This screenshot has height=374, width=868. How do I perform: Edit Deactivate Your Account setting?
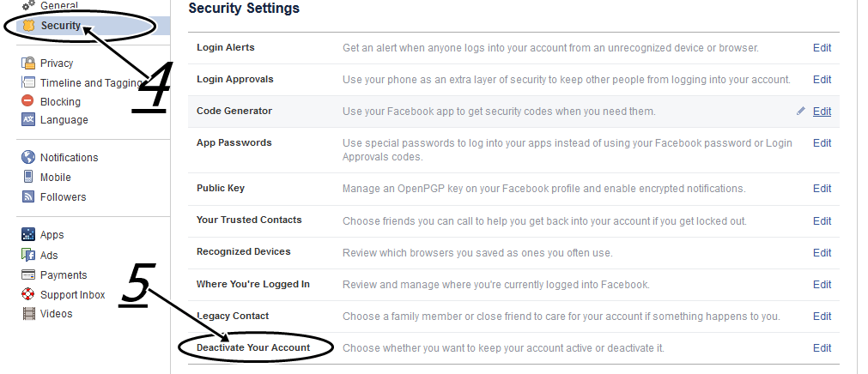click(x=822, y=348)
